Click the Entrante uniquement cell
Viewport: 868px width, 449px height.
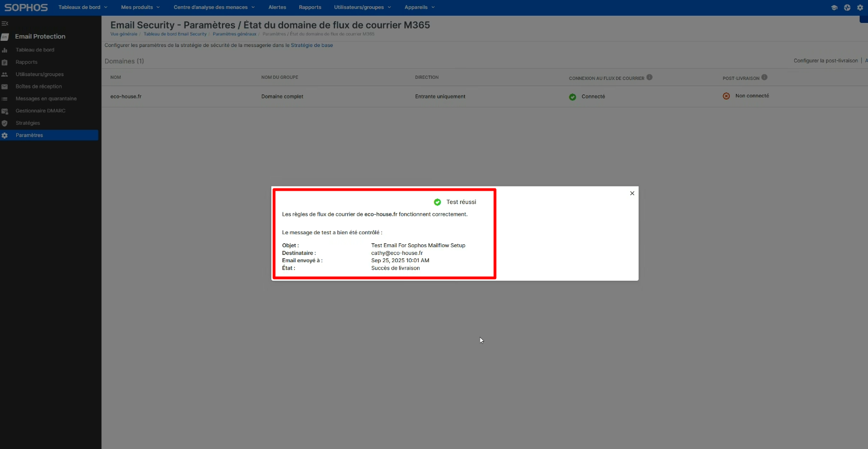point(440,97)
